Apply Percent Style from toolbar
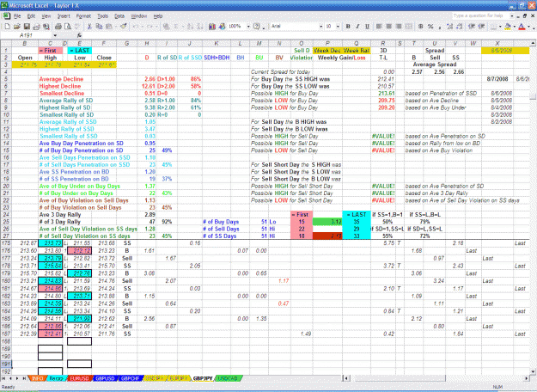Image resolution: width=537 pixels, height=392 pixels. [x=430, y=27]
